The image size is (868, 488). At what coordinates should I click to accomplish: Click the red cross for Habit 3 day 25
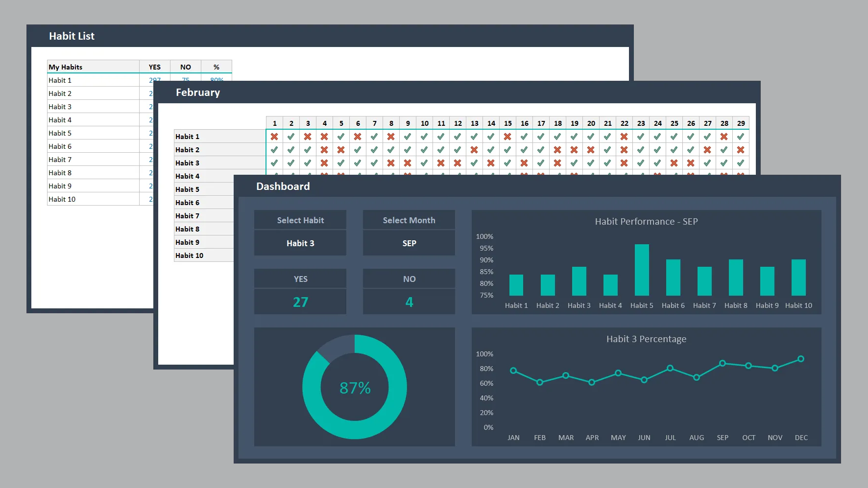pyautogui.click(x=674, y=163)
